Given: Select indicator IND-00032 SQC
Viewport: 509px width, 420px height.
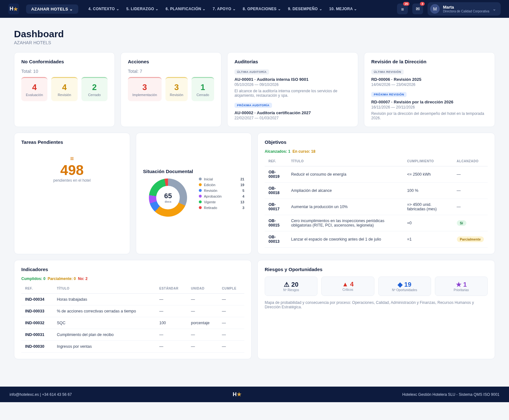Looking at the screenshot, I should (133, 323).
